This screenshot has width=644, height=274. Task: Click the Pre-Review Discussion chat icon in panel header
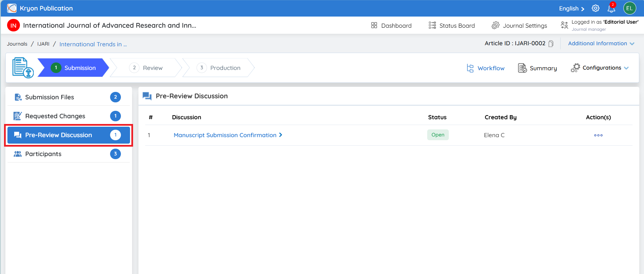[147, 96]
